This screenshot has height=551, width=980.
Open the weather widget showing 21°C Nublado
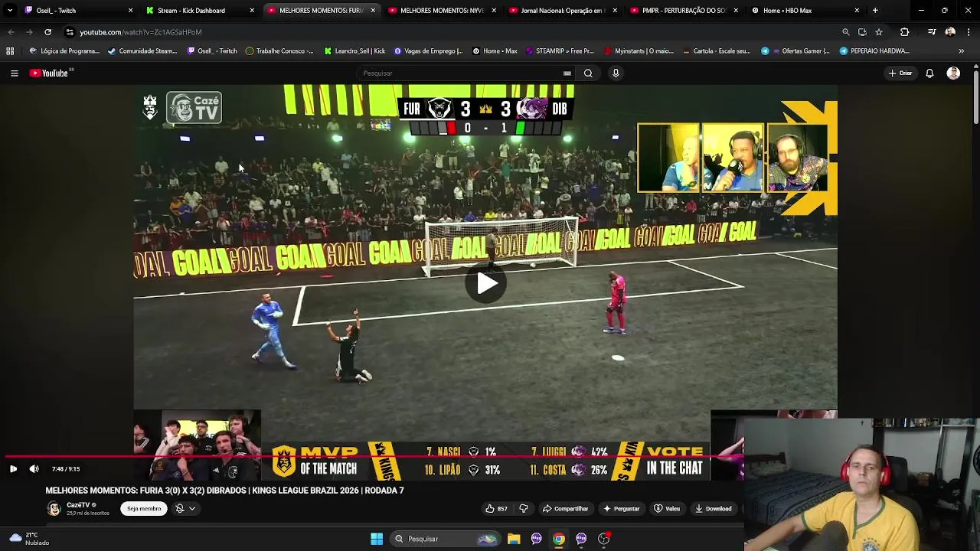[29, 539]
